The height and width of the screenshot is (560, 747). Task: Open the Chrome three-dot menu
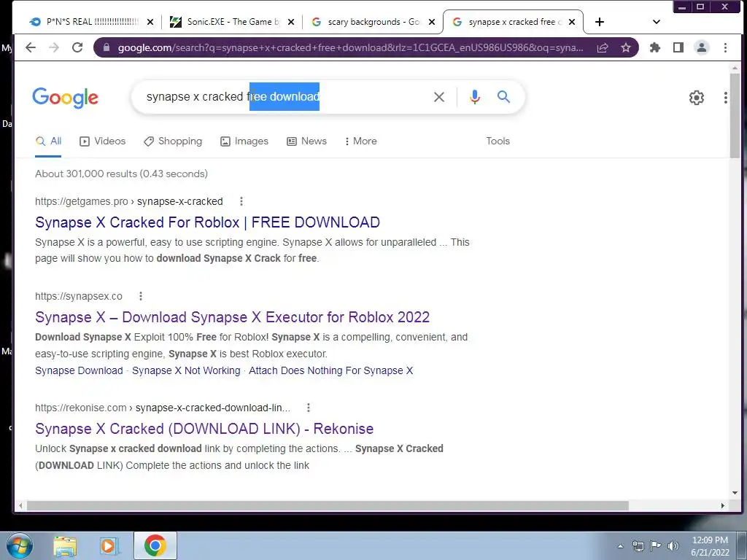click(x=725, y=47)
